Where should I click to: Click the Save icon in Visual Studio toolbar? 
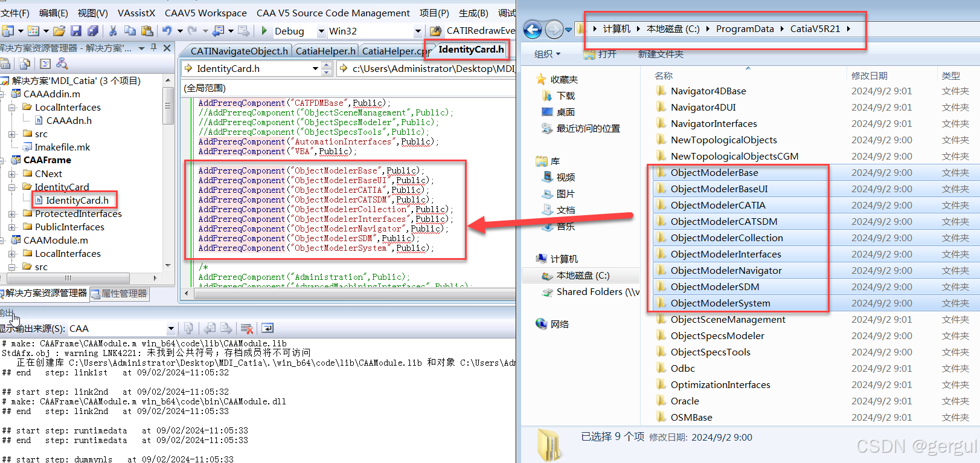click(x=76, y=31)
